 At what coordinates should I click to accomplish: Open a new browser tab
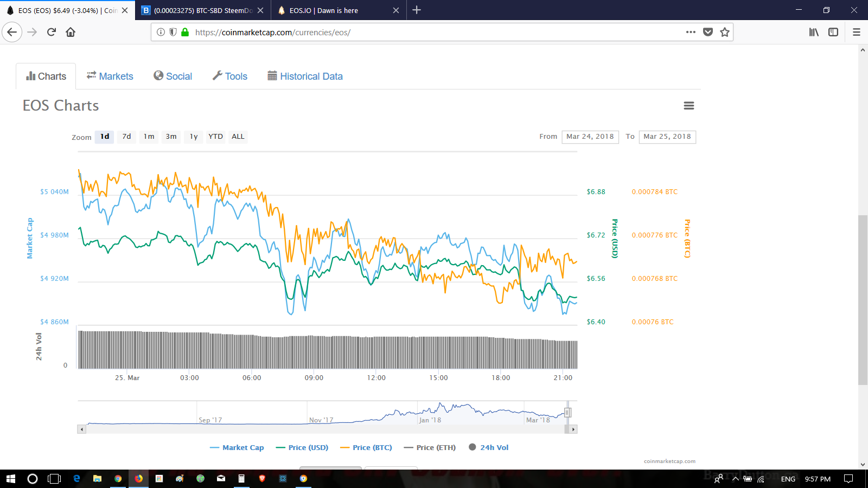click(417, 10)
